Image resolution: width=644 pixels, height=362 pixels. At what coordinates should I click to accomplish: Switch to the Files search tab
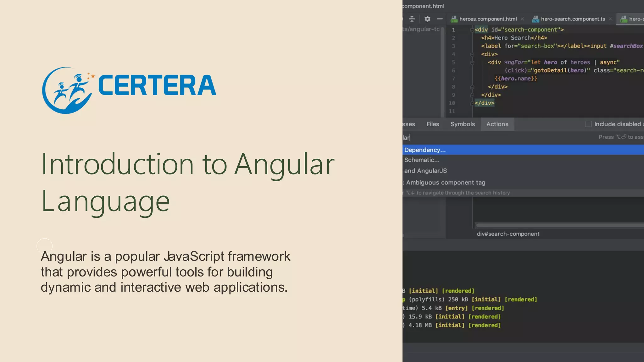pyautogui.click(x=433, y=124)
